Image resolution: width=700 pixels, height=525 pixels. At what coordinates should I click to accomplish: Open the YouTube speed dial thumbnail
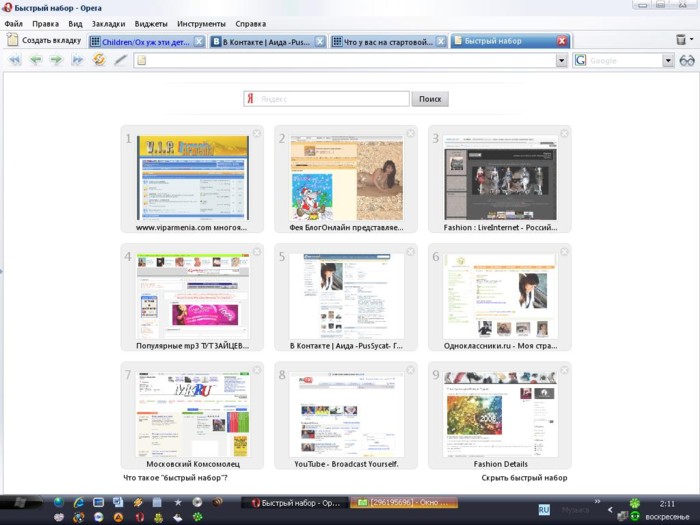point(346,415)
